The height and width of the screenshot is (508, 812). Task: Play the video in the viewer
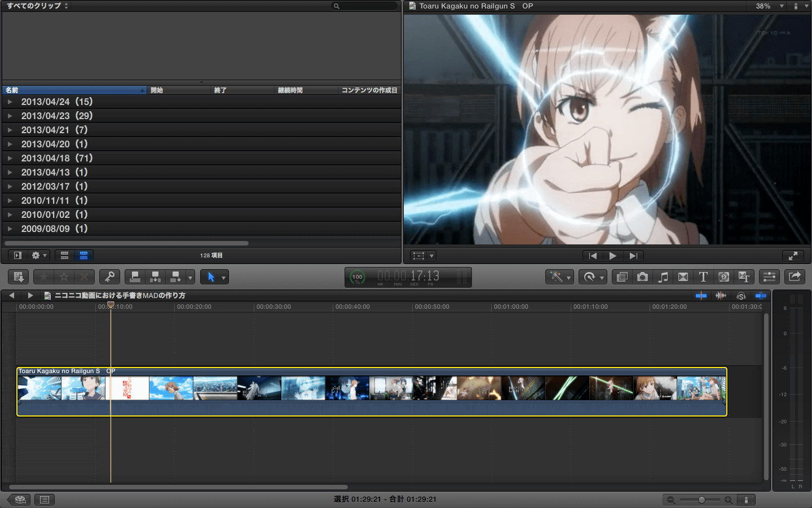click(612, 256)
